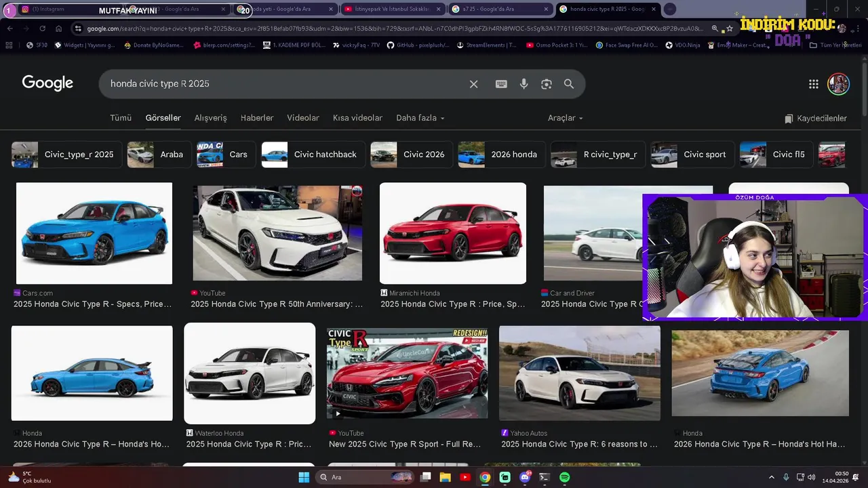Open a new browser tab with plus icon
Screen dimensions: 868x488
pyautogui.click(x=669, y=9)
